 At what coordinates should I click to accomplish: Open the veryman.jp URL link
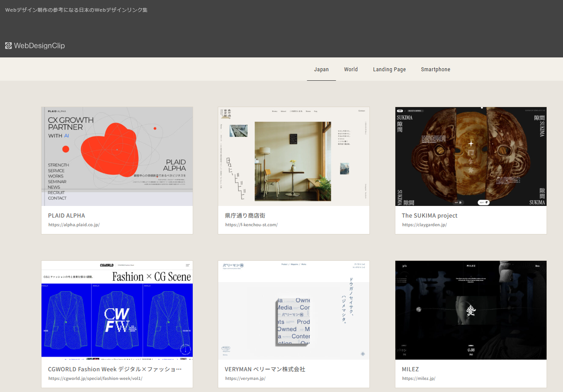pyautogui.click(x=245, y=379)
